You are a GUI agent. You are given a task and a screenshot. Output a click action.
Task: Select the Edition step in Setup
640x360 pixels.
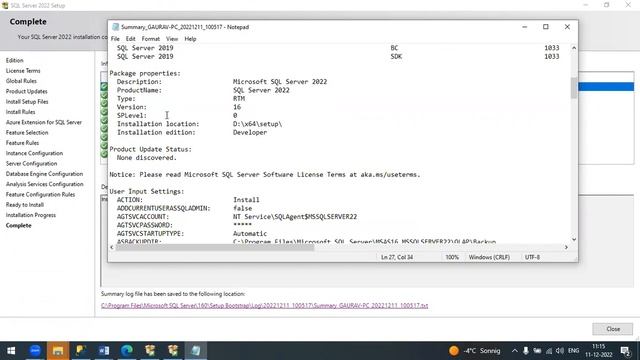click(15, 60)
